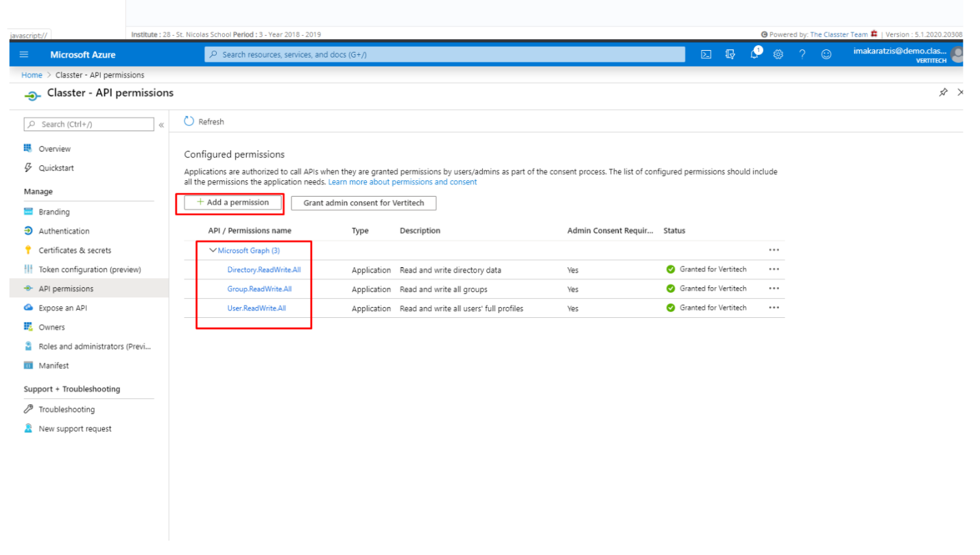Viewport: 980px width, 555px height.
Task: Click the Authentication icon in the sidebar
Action: 28,231
